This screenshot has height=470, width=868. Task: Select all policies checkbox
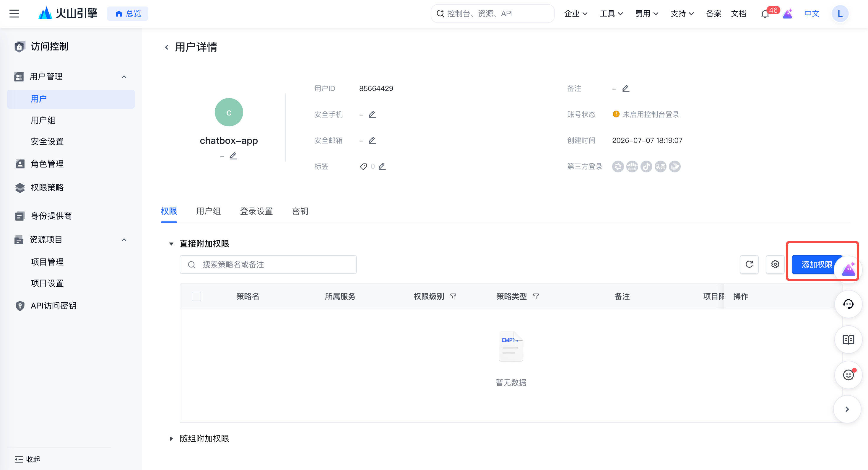coord(196,296)
